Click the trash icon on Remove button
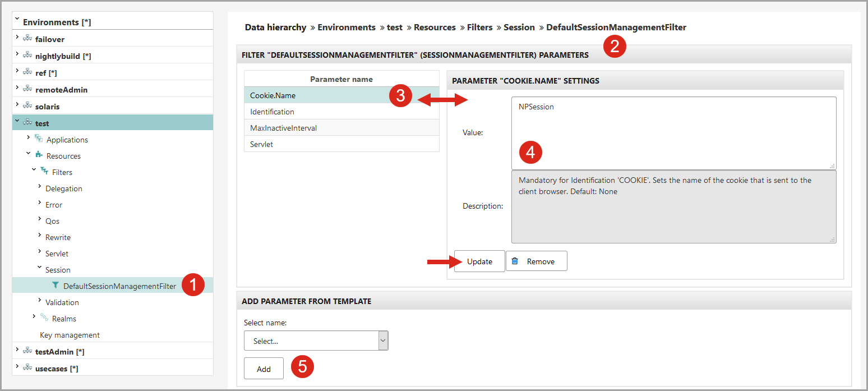 coord(515,261)
